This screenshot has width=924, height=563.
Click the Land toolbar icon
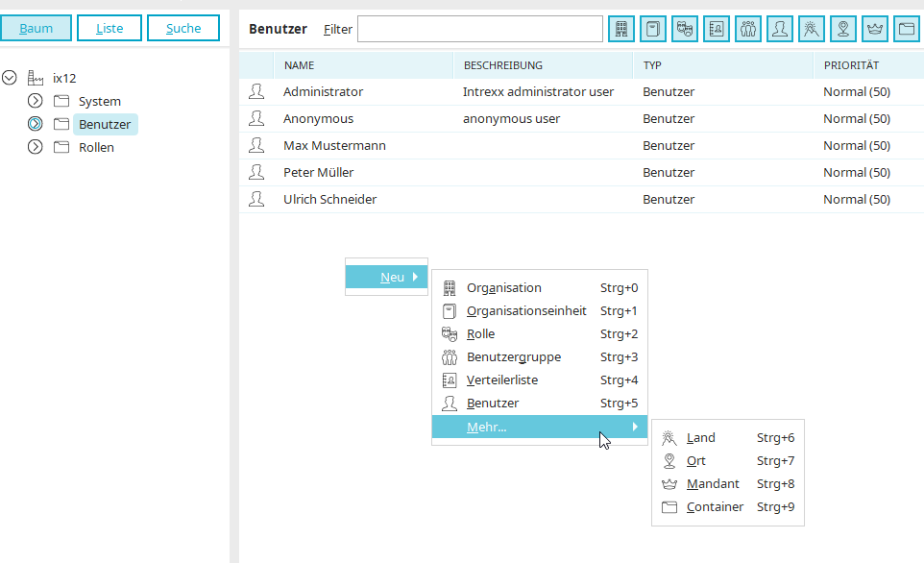pyautogui.click(x=812, y=29)
